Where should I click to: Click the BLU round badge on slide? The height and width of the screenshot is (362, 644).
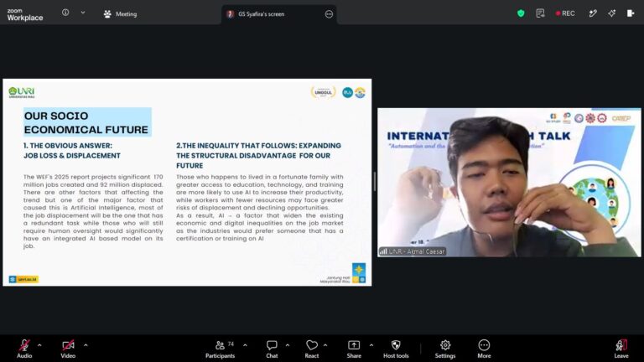[x=347, y=92]
